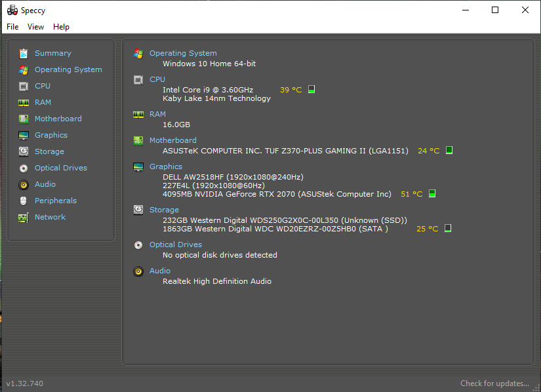Click the Storage drive icon in main panel

[x=138, y=210]
